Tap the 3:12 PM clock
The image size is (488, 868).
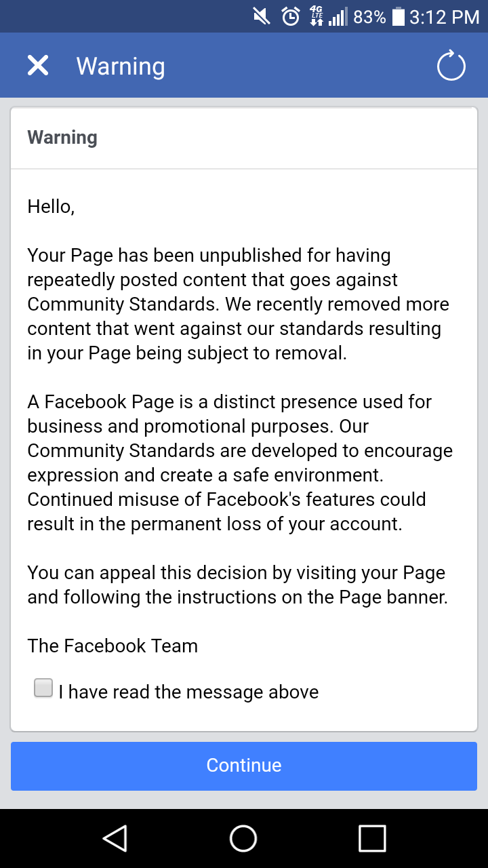click(x=444, y=17)
